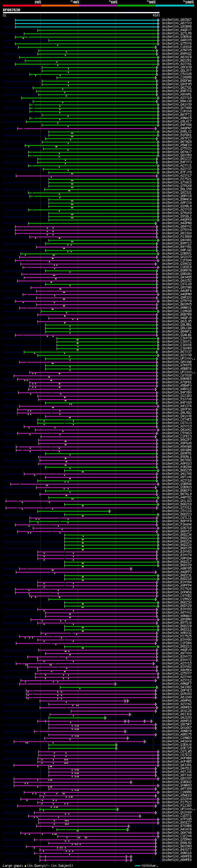
Task: Select the UniRef100_C6TLW5 label
Action: click(x=177, y=751)
